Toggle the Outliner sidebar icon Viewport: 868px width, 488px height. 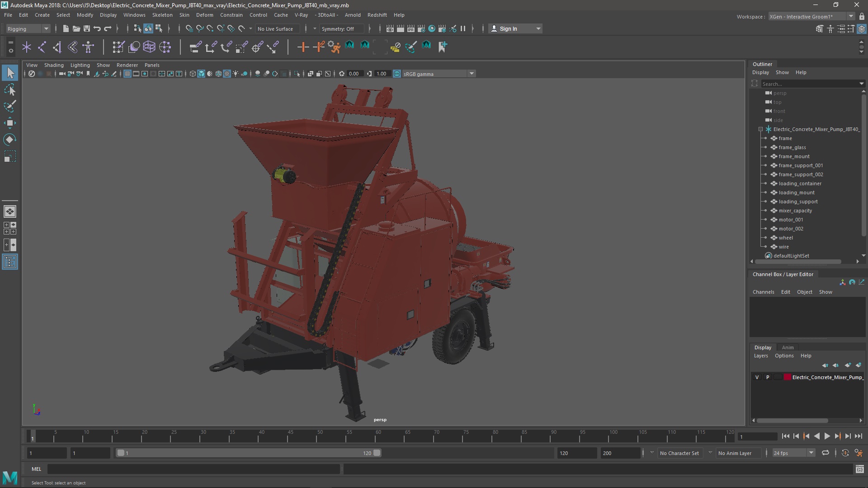(10, 262)
